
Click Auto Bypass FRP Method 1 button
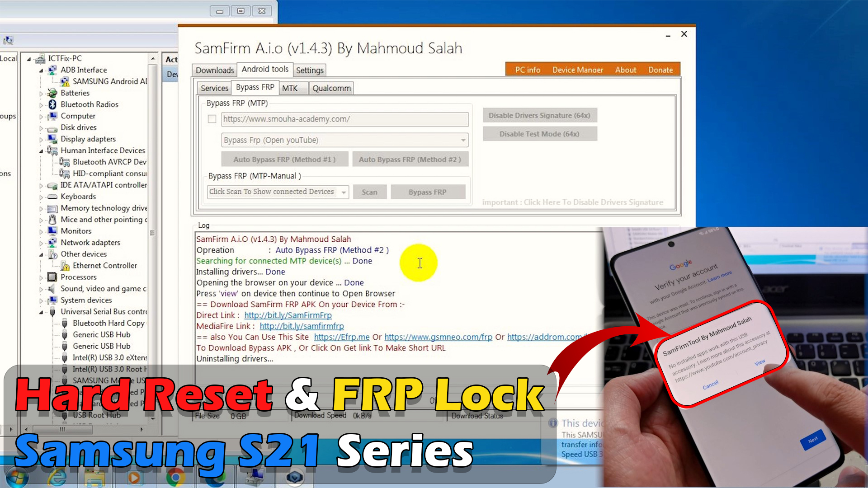tap(284, 159)
